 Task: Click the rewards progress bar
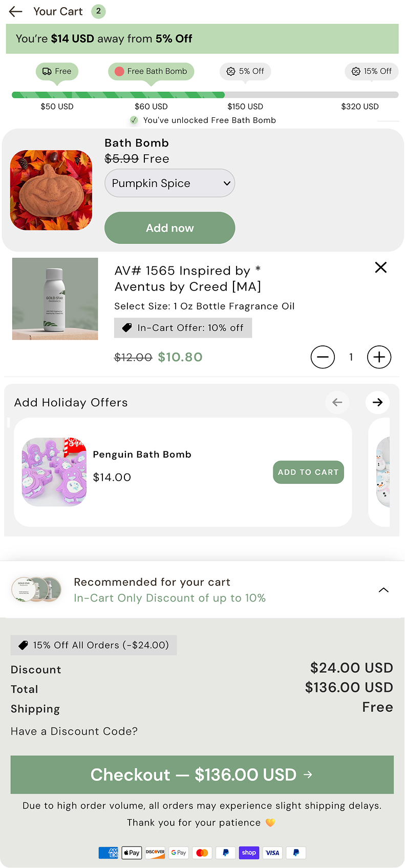pyautogui.click(x=205, y=95)
